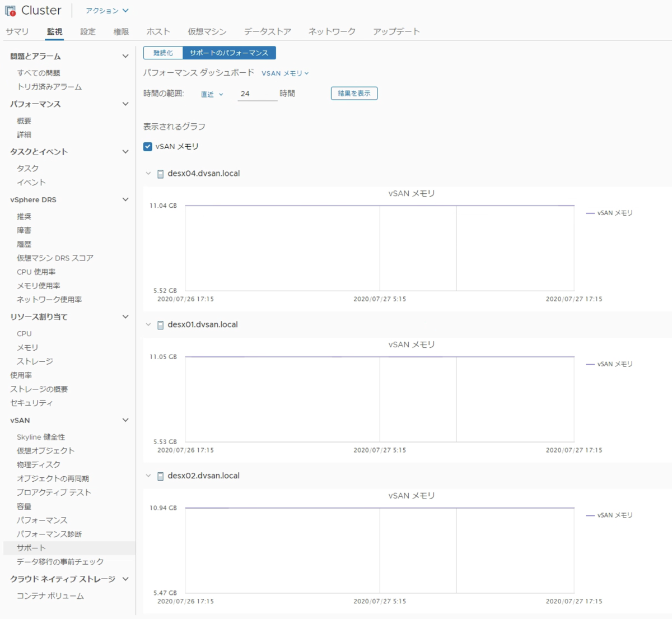Open メモリ使用率 in the sidebar
This screenshot has width=672, height=619.
(39, 286)
